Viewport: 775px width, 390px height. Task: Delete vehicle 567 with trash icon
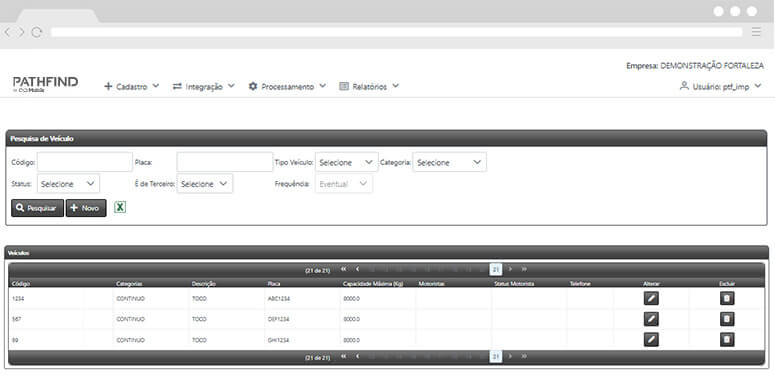(727, 319)
